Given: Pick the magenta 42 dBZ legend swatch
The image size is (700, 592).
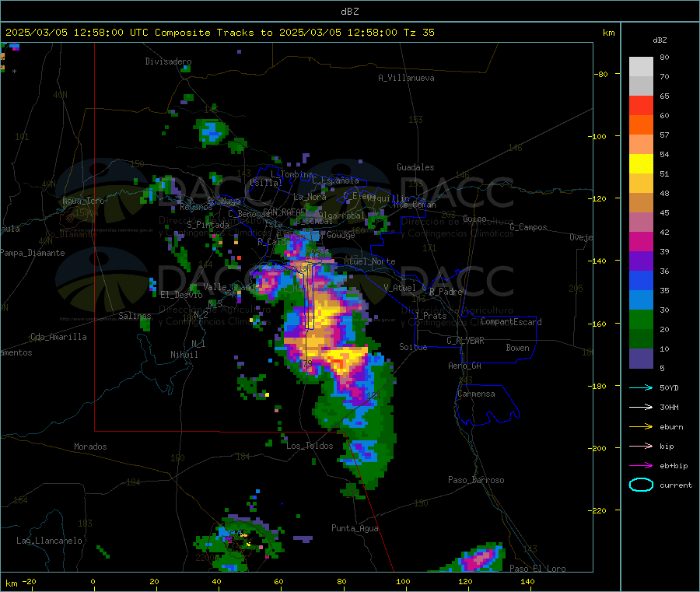Looking at the screenshot, I should click(641, 241).
